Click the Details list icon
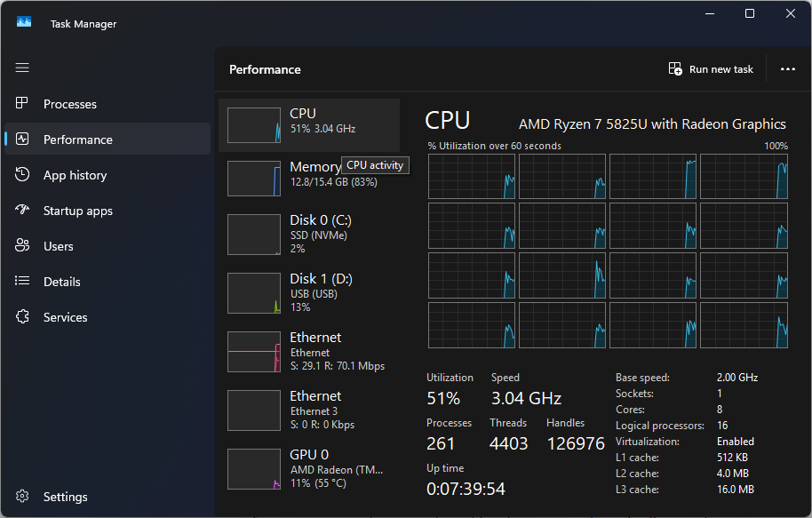 click(x=23, y=282)
